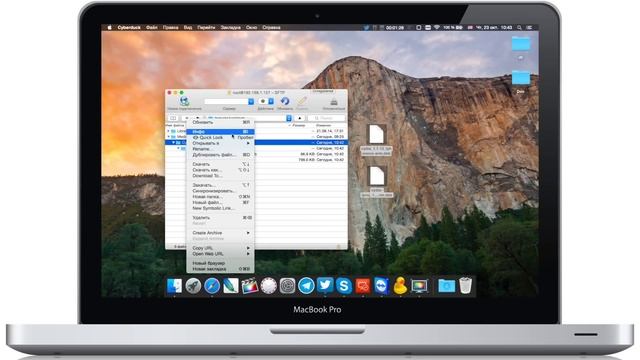Launch Safari from the Dock
Image resolution: width=640 pixels, height=360 pixels.
(212, 286)
